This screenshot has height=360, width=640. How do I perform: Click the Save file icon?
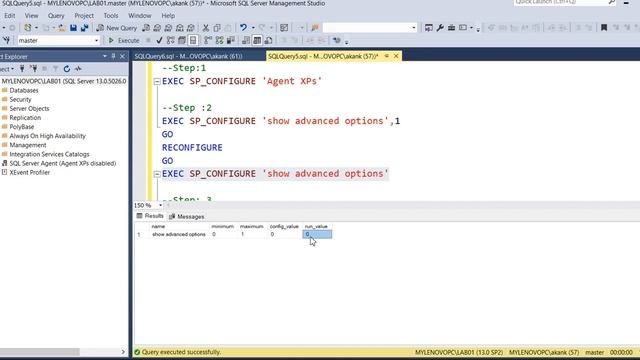(73, 28)
